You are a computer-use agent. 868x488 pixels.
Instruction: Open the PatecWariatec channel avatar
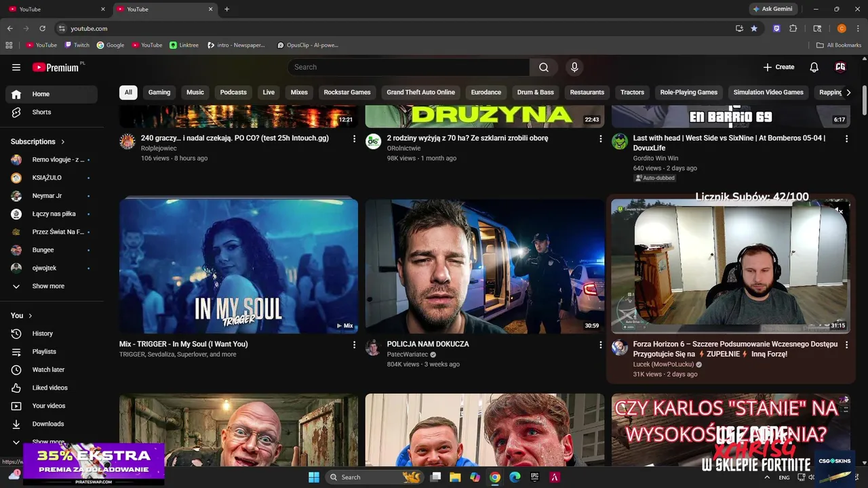pos(373,348)
